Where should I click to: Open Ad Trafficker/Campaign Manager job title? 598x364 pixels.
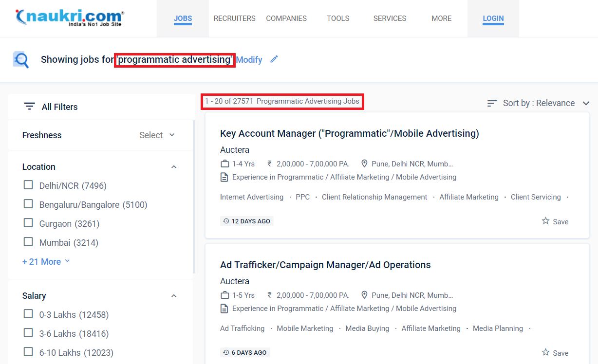[325, 265]
